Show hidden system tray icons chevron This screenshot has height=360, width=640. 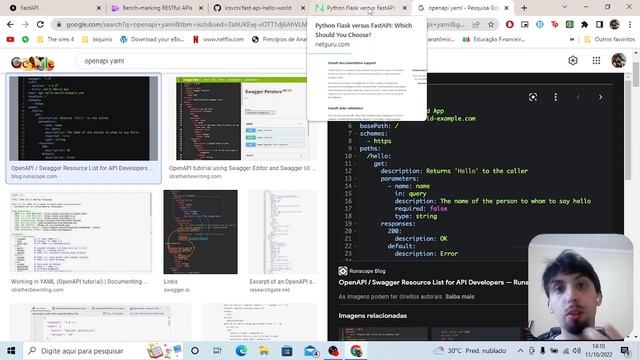click(520, 351)
